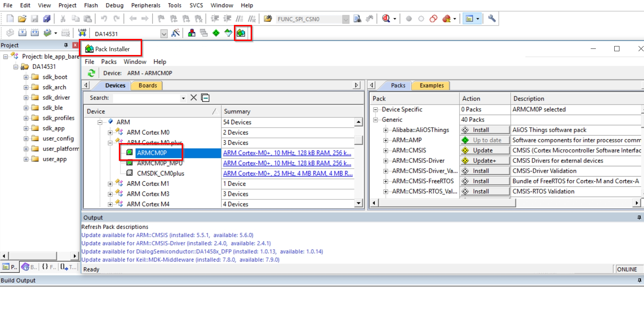644x311 pixels.
Task: Switch to the Boards tab
Action: (x=148, y=85)
